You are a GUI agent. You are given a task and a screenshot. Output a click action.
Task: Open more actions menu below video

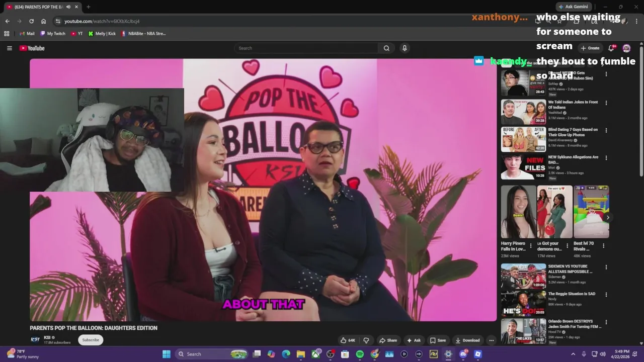click(492, 340)
